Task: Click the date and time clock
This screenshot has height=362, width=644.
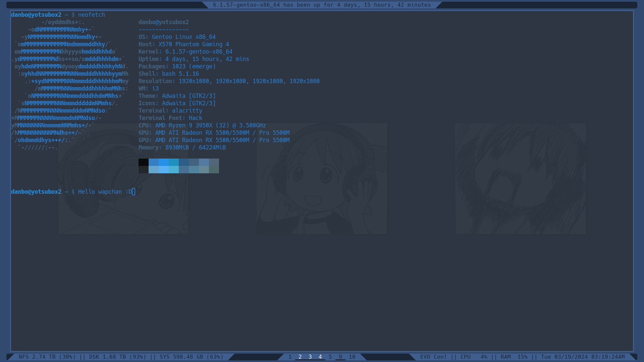Action: coord(583,357)
